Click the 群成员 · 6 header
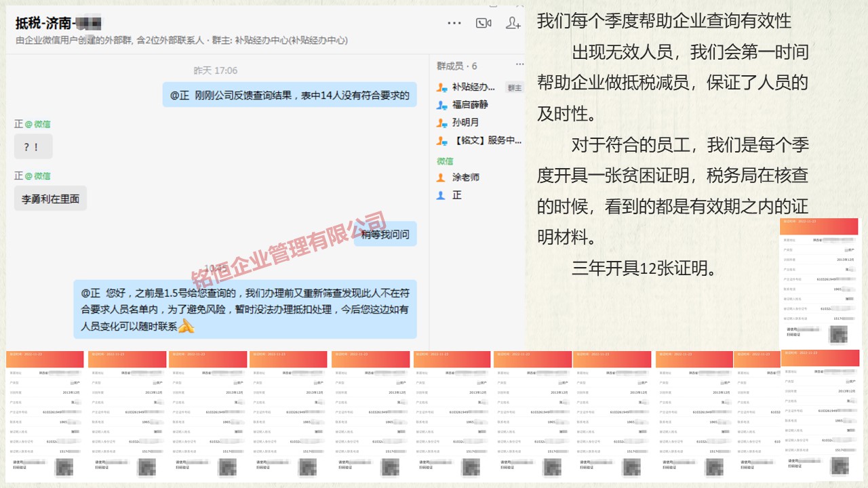The image size is (868, 488). (x=456, y=66)
